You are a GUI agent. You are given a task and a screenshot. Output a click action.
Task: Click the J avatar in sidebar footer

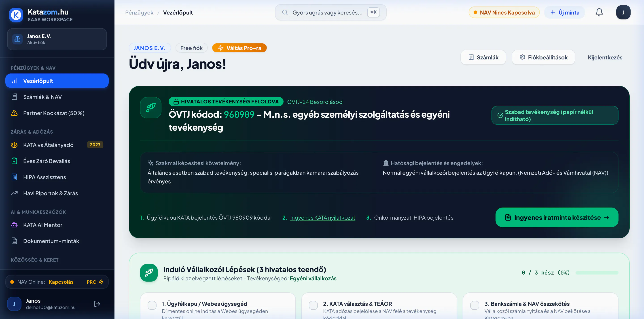(14, 304)
